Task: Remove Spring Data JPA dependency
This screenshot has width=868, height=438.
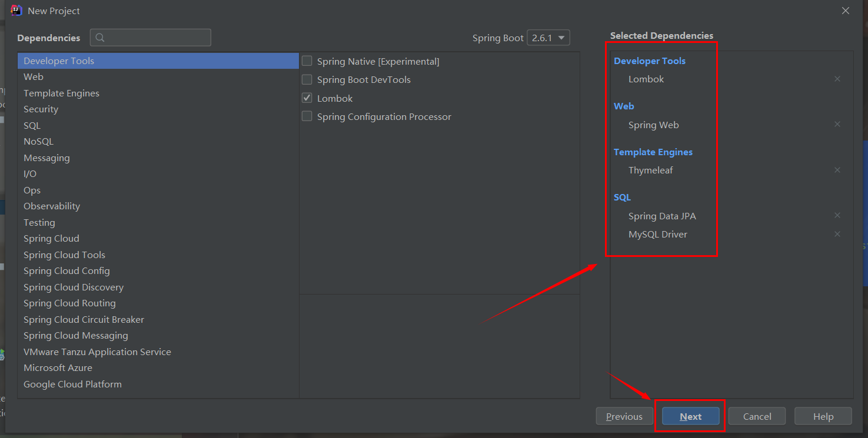Action: [837, 215]
